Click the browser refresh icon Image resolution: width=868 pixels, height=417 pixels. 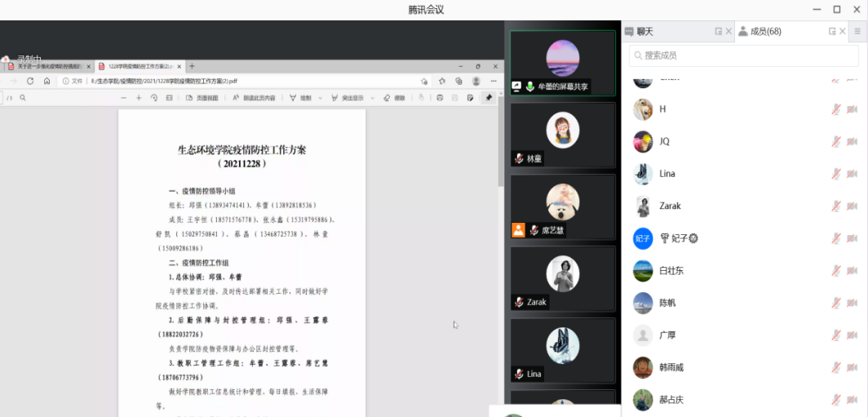pyautogui.click(x=30, y=81)
